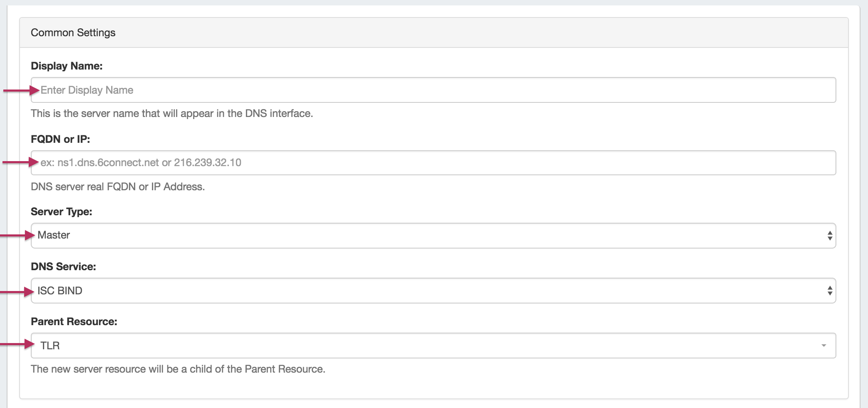
Task: Click the red arrow pointing to Display Name
Action: click(x=21, y=90)
